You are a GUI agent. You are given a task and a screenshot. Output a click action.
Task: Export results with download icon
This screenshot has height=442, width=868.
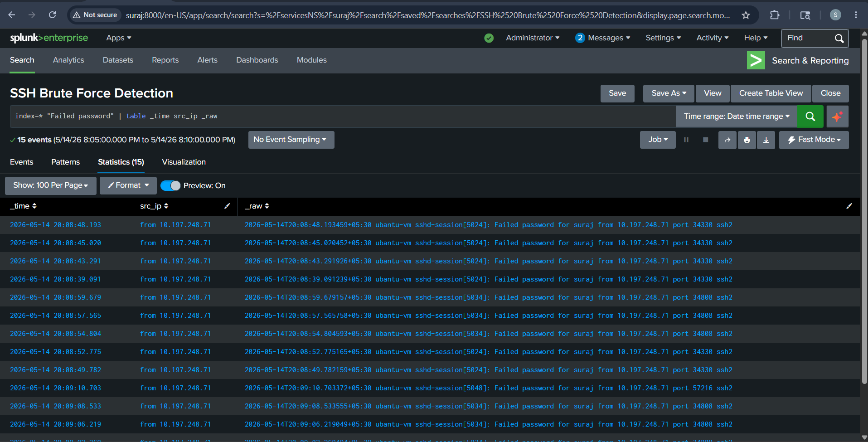766,140
